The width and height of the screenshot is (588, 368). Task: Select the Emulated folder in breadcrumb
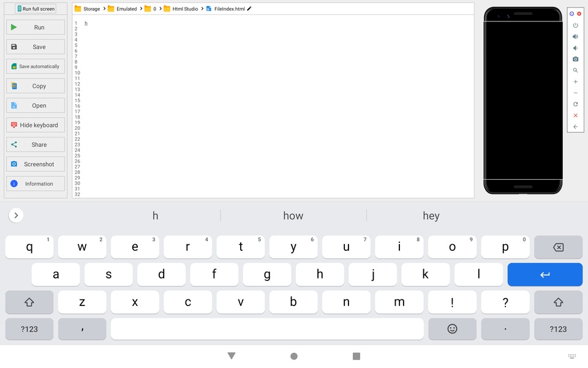pyautogui.click(x=123, y=9)
